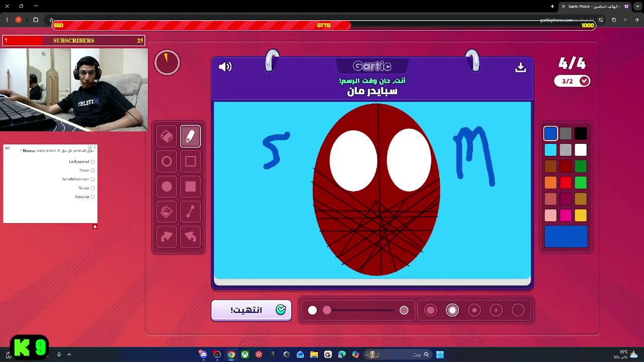Click the left-pointing curved arrow tool button
This screenshot has width=644, height=362.
pos(190,237)
